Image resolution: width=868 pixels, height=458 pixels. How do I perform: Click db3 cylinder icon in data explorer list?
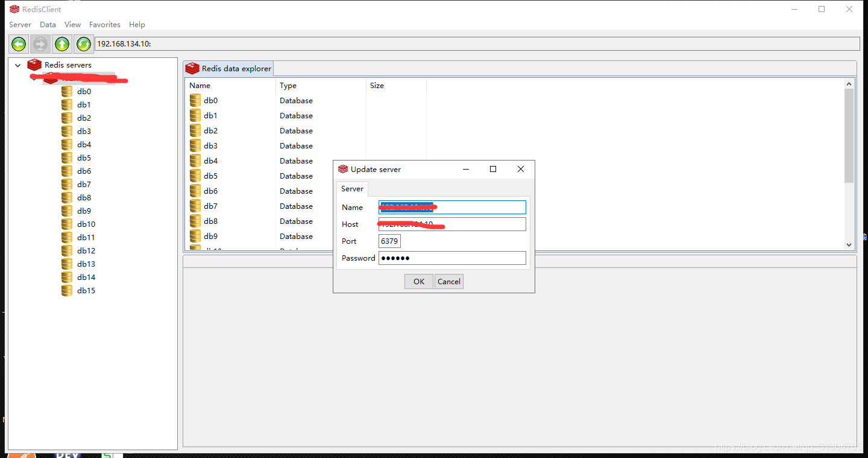[x=195, y=145]
